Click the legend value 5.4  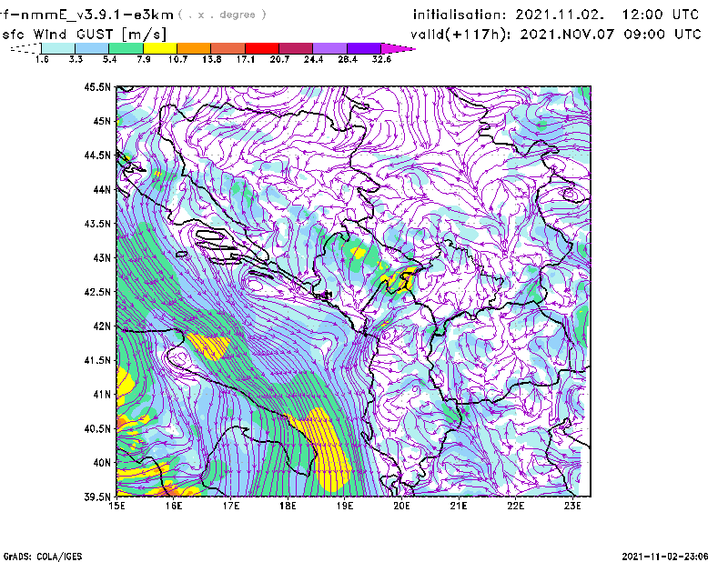109,59
